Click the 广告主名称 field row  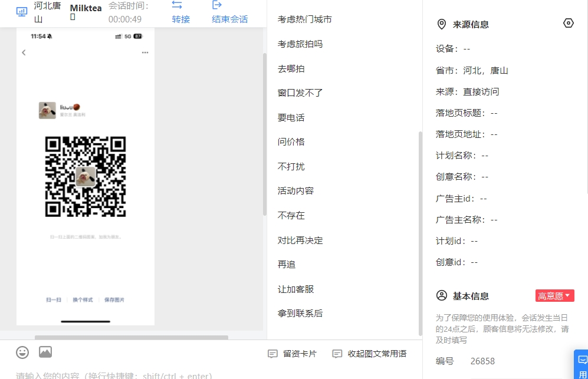pyautogui.click(x=467, y=220)
